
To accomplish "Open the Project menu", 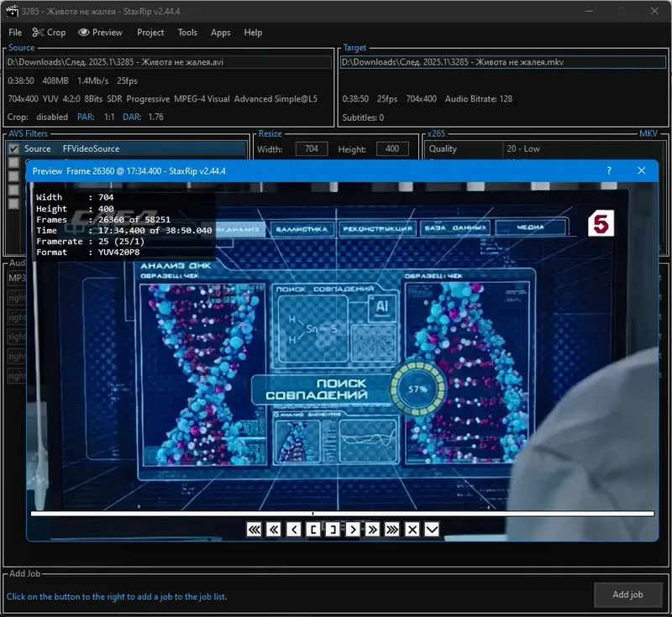I will tap(150, 33).
